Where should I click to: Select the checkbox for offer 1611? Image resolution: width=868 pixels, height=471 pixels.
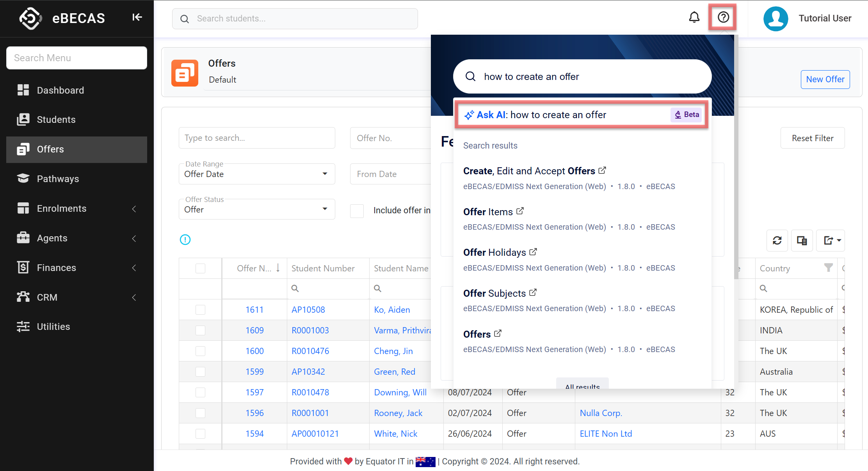click(x=200, y=310)
